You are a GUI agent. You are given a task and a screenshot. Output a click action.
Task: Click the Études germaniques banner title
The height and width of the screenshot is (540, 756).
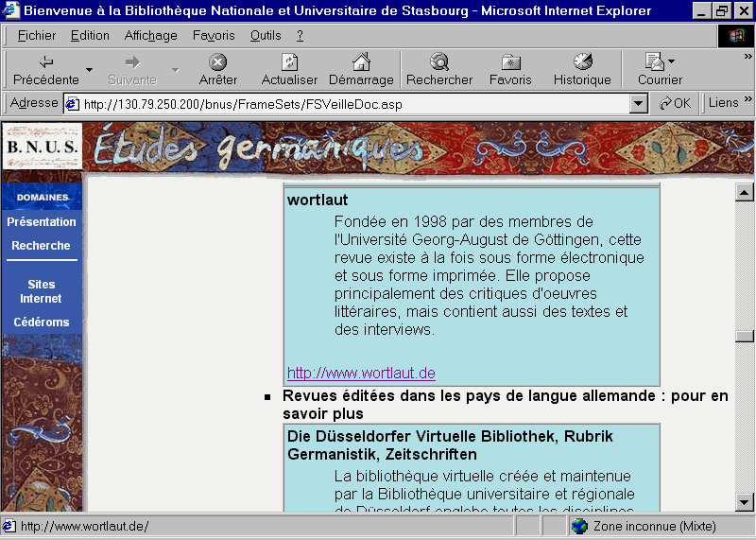click(x=258, y=148)
